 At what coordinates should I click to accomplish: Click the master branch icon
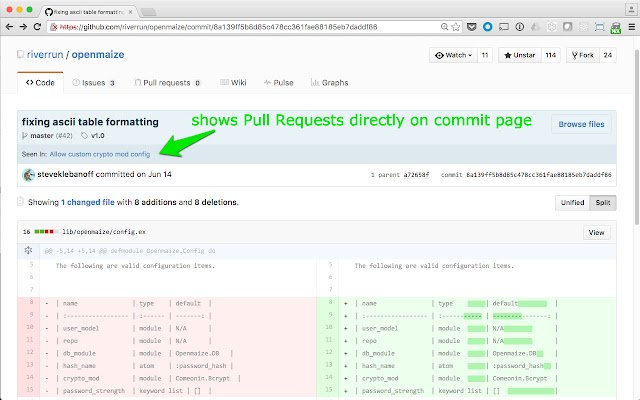pyautogui.click(x=24, y=136)
